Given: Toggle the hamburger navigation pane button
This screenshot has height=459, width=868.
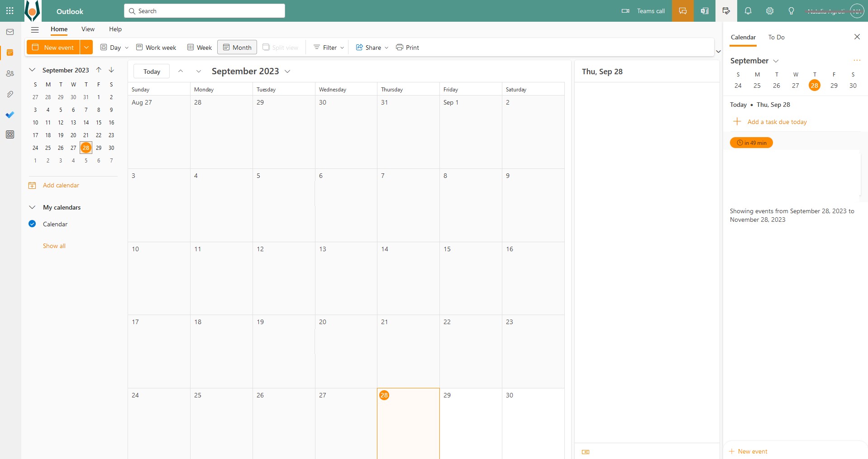Looking at the screenshot, I should pyautogui.click(x=35, y=29).
